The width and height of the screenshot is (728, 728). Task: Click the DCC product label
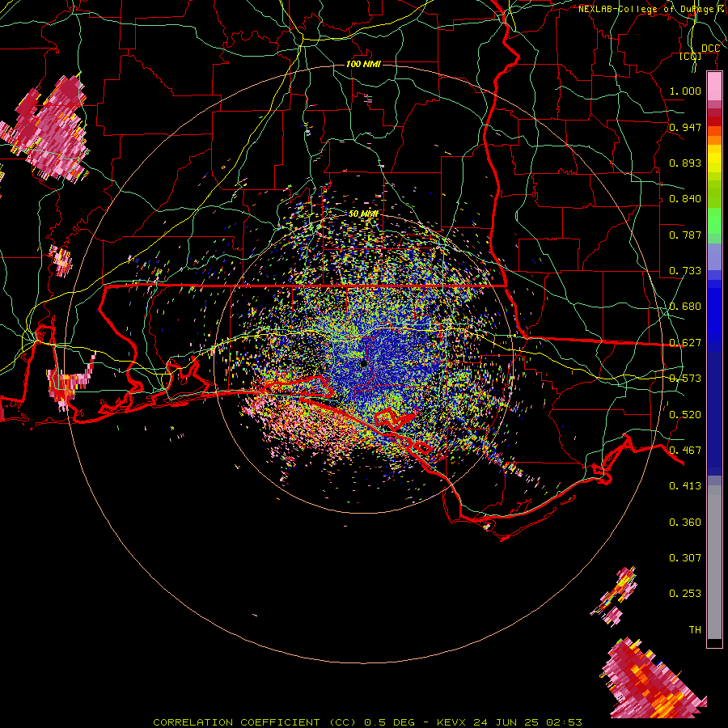coord(710,49)
